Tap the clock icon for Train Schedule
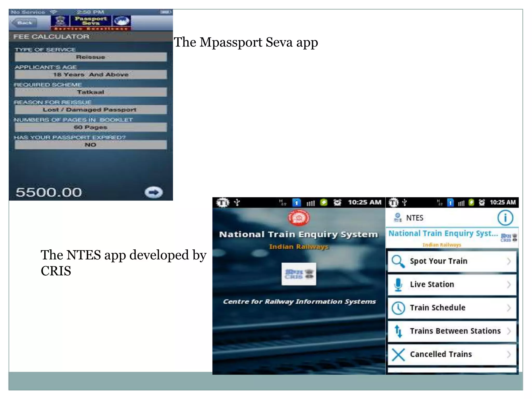The width and height of the screenshot is (532, 399). point(398,308)
